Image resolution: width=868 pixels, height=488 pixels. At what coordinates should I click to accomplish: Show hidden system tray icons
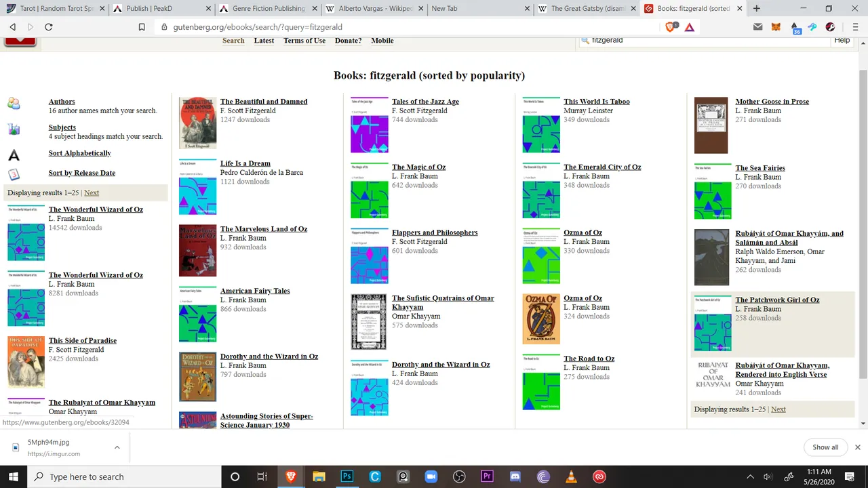[750, 476]
